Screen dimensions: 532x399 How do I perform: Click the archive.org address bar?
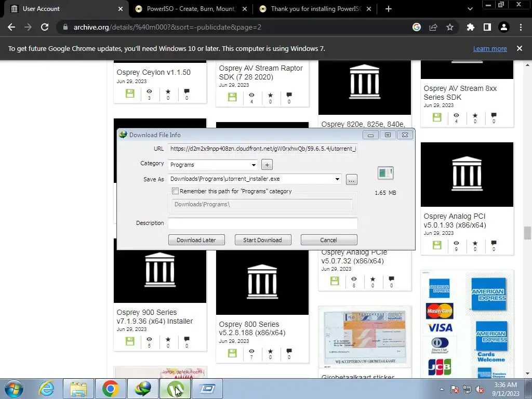click(x=234, y=27)
